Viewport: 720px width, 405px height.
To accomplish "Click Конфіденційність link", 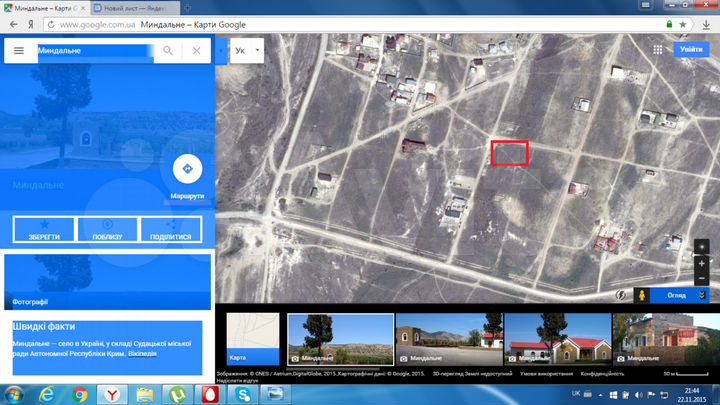I will tap(602, 374).
